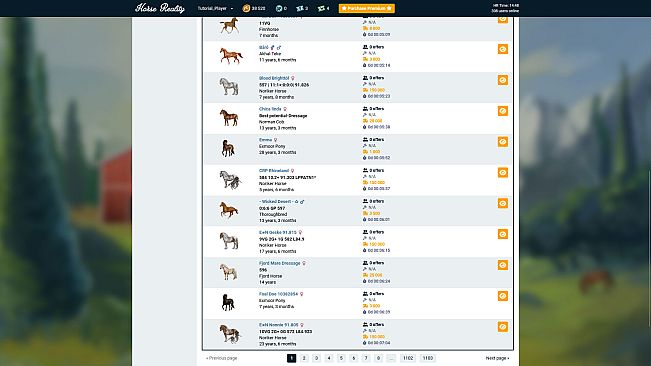Click the timer icon in Emma's row
This screenshot has height=366, width=651.
point(365,158)
